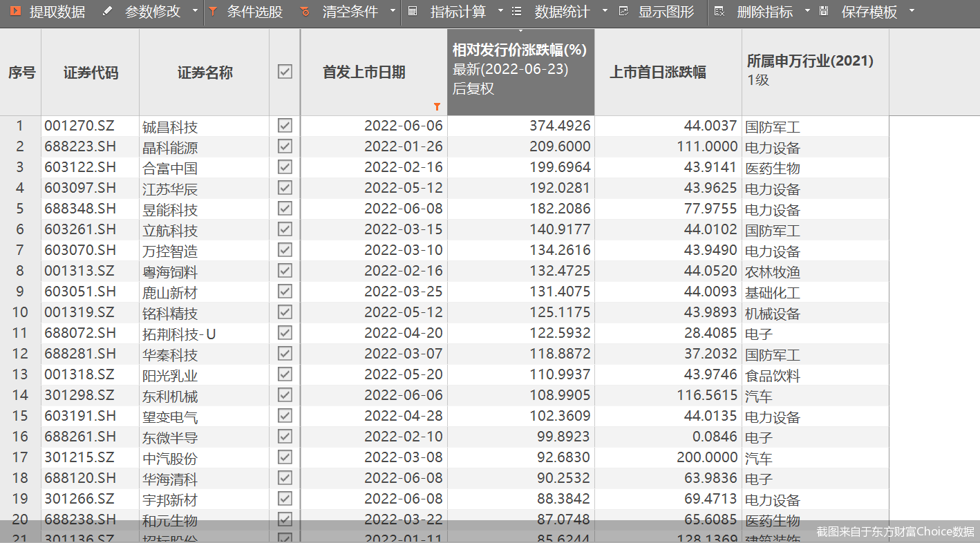The height and width of the screenshot is (543, 980).
Task: Toggle the select-all checkbox in table header
Action: tap(285, 71)
